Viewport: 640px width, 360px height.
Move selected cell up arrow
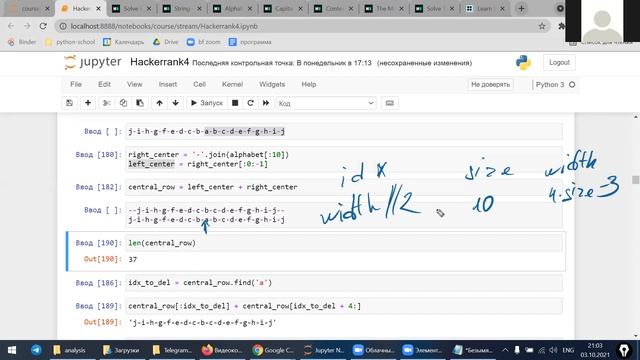click(x=159, y=103)
